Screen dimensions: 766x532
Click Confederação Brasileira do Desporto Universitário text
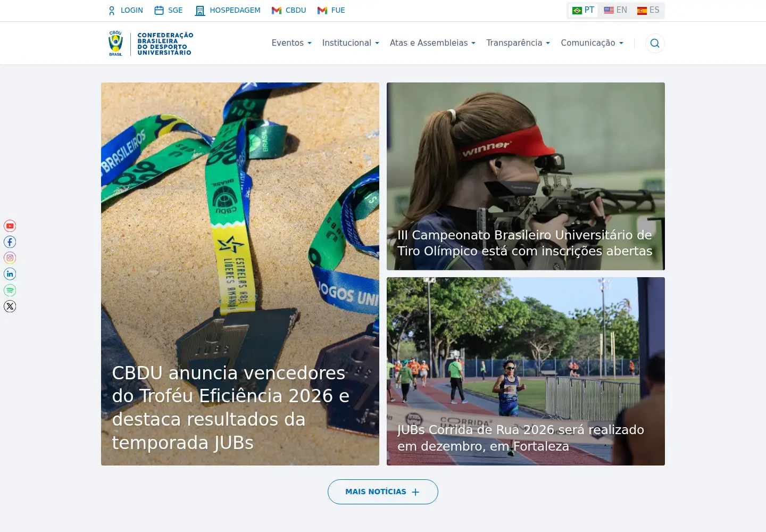coord(165,44)
